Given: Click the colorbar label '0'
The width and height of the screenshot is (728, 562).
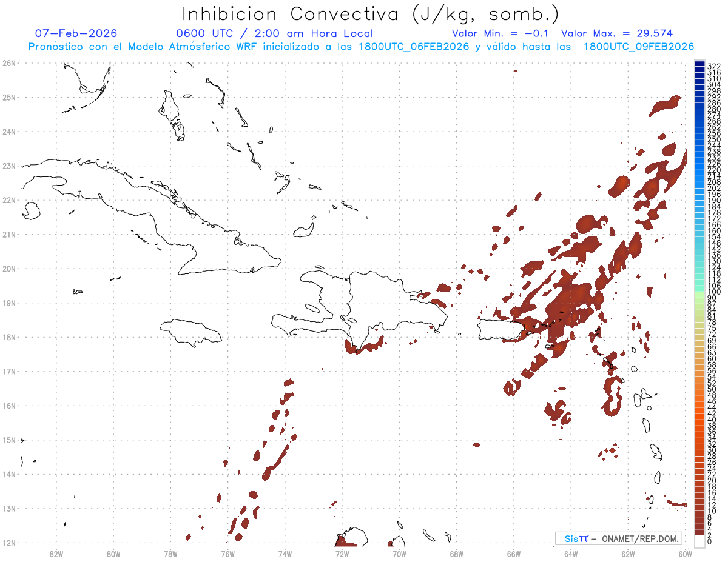Looking at the screenshot, I should (x=710, y=542).
